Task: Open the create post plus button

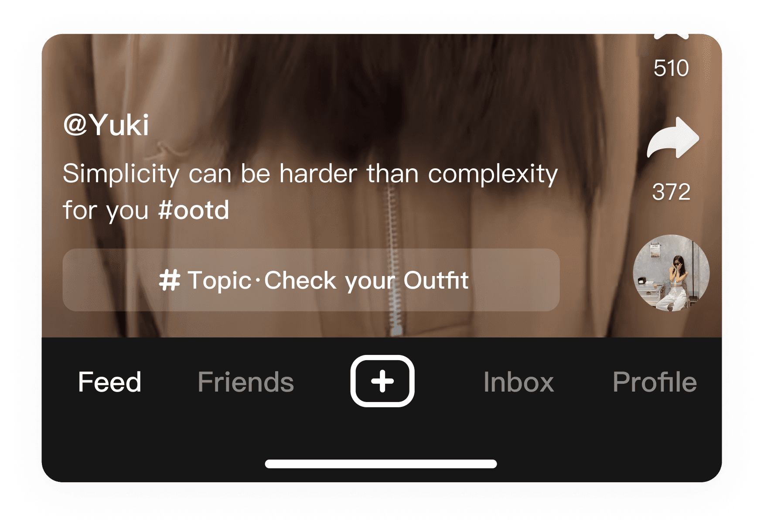Action: pos(382,381)
